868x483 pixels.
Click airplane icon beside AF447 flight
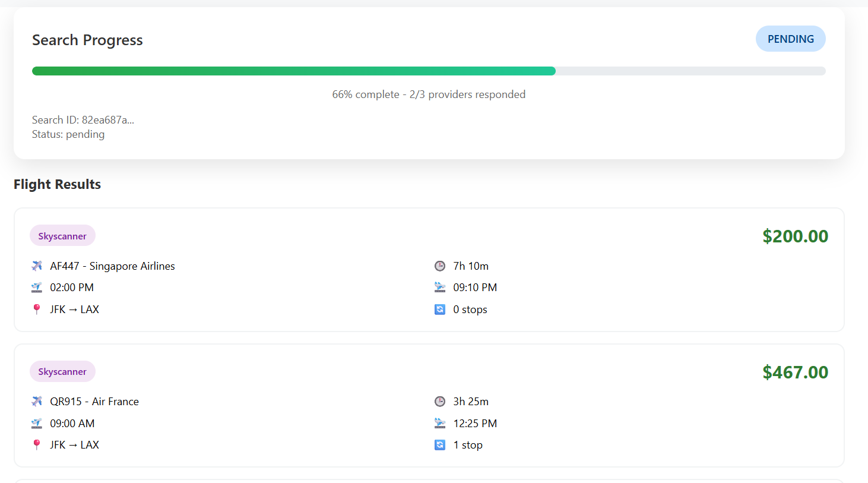(x=37, y=266)
